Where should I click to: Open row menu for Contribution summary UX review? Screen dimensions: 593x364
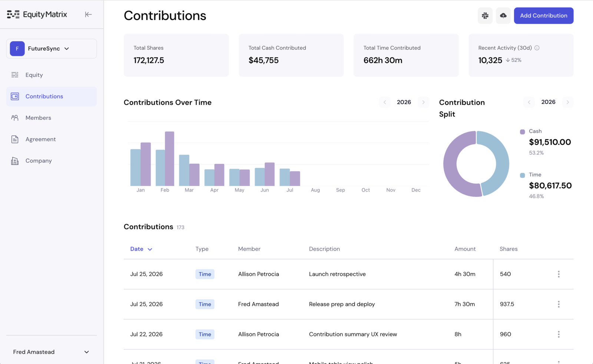click(x=559, y=334)
